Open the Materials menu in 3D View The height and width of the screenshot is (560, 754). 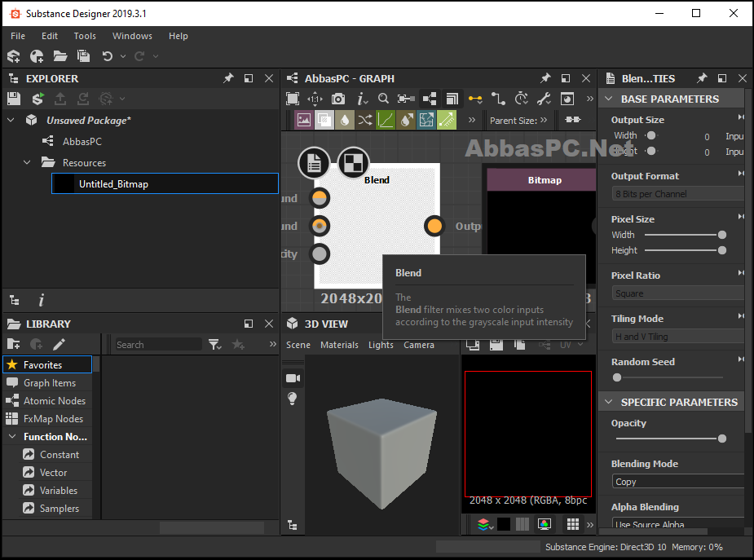339,345
